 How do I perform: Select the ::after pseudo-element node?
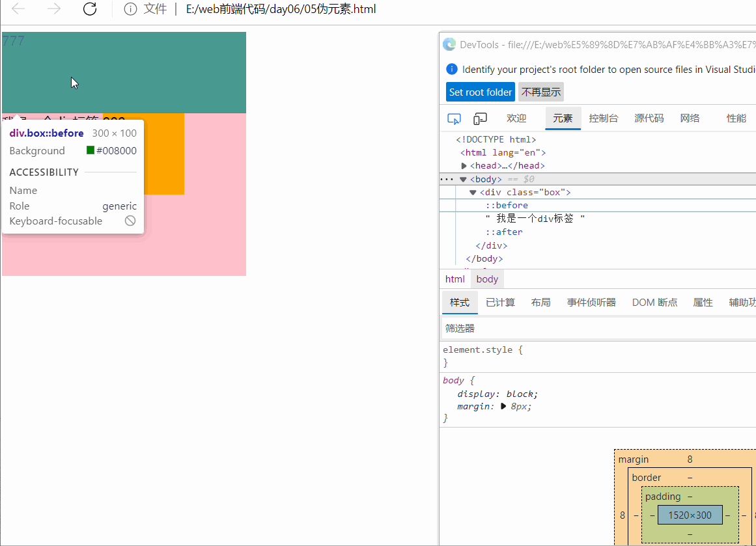[504, 232]
